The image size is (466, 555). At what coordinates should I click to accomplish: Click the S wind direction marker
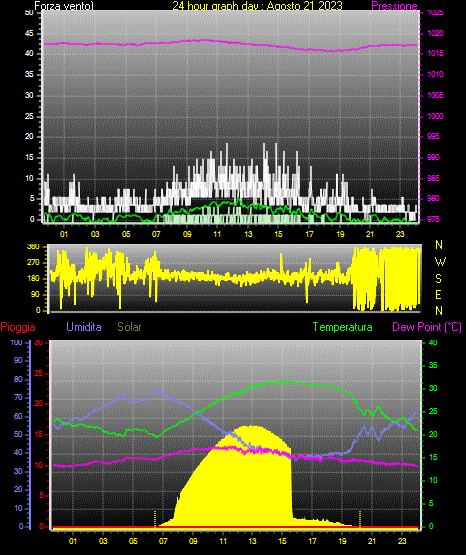pos(438,279)
